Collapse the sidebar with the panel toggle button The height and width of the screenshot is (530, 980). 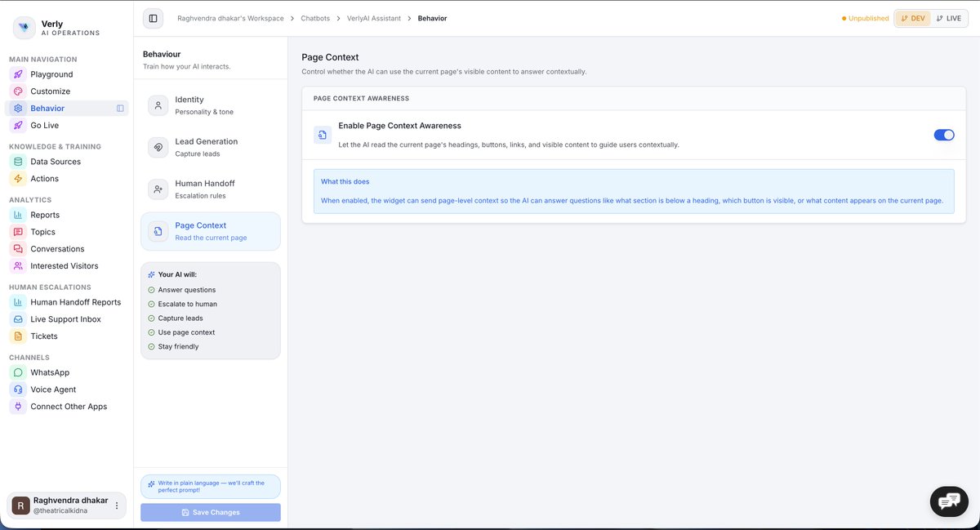(153, 18)
